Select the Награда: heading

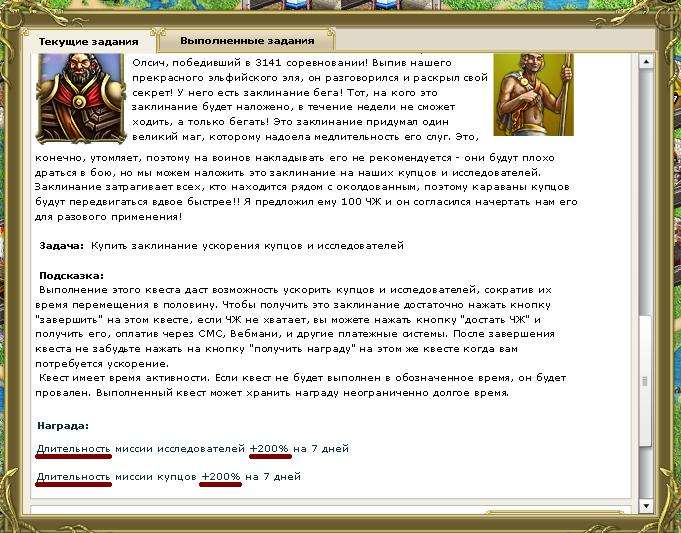click(63, 425)
